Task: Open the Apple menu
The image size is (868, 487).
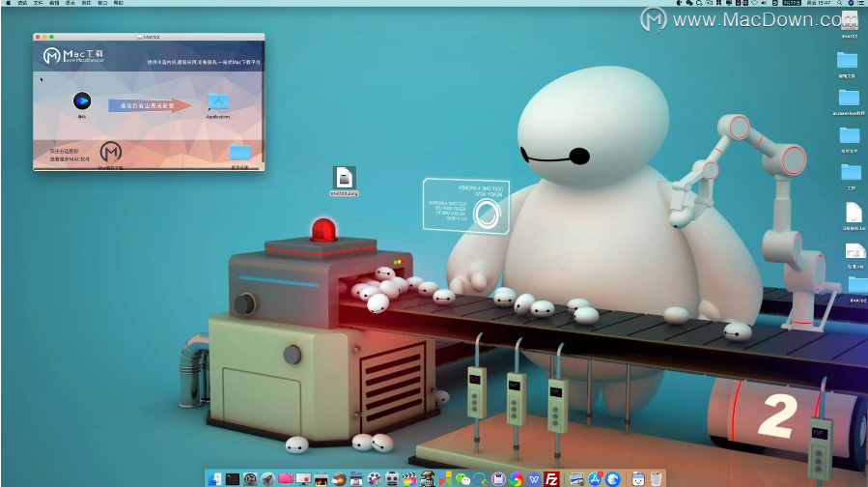Action: tap(8, 3)
